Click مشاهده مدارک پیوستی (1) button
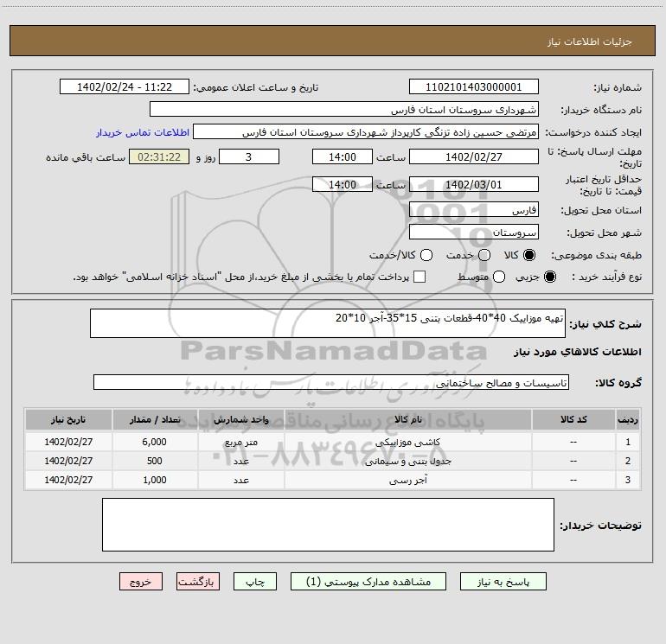Screen dimensions: 666x644 [x=368, y=582]
